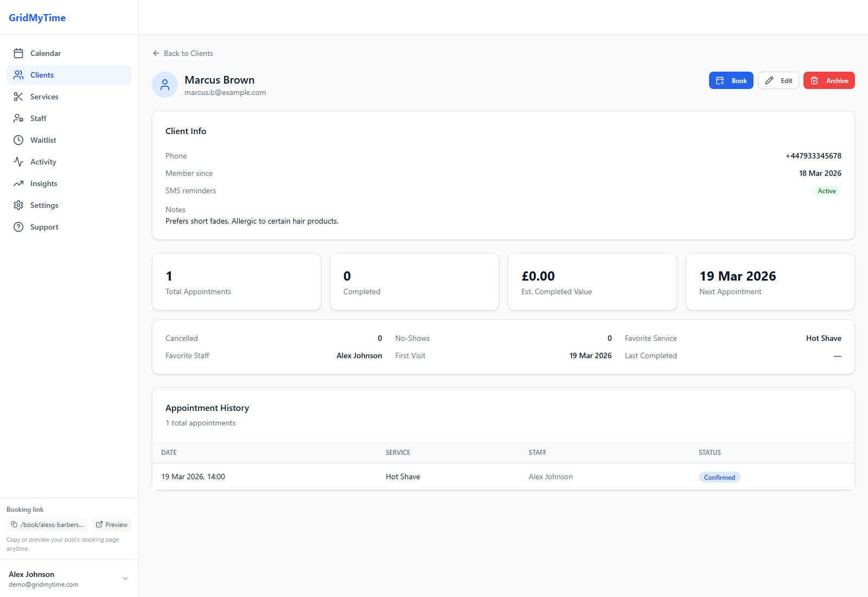The width and height of the screenshot is (868, 597).
Task: Click the Settings gear icon
Action: pos(18,205)
